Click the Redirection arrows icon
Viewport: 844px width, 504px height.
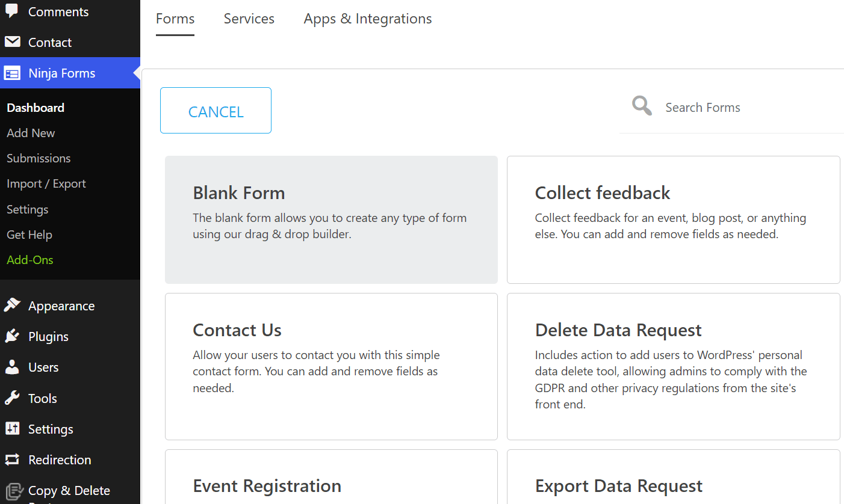point(12,459)
